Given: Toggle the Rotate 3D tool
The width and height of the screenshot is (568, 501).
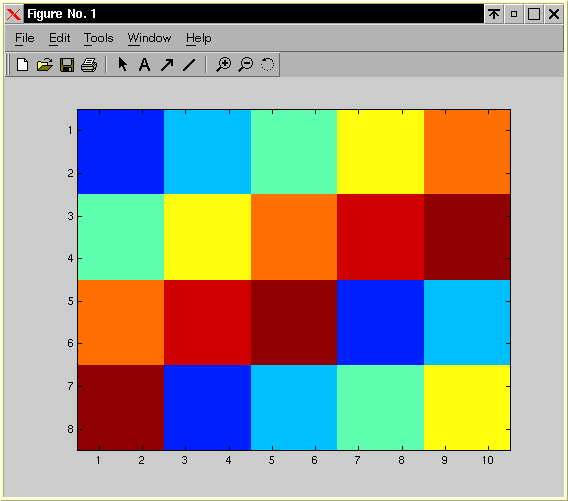Looking at the screenshot, I should tap(268, 65).
